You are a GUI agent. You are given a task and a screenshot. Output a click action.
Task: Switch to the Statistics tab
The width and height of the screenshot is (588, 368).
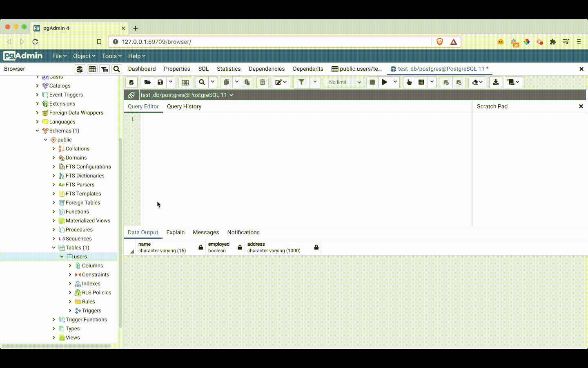click(229, 69)
